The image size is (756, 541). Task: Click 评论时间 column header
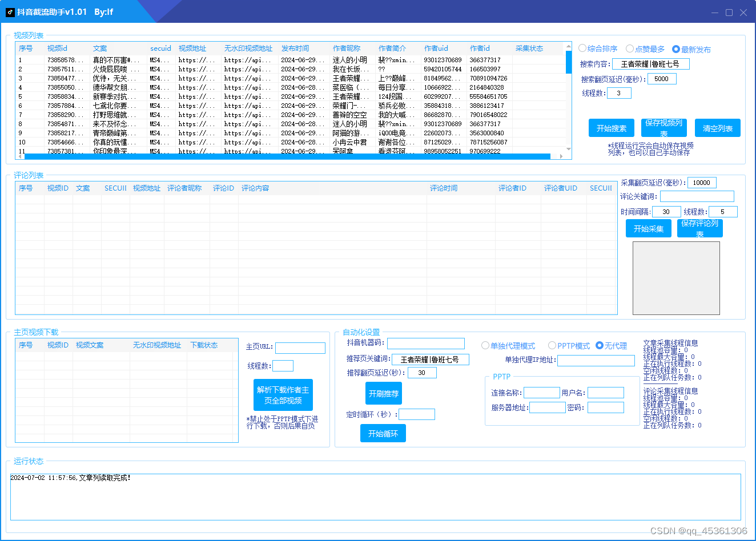[x=444, y=188]
